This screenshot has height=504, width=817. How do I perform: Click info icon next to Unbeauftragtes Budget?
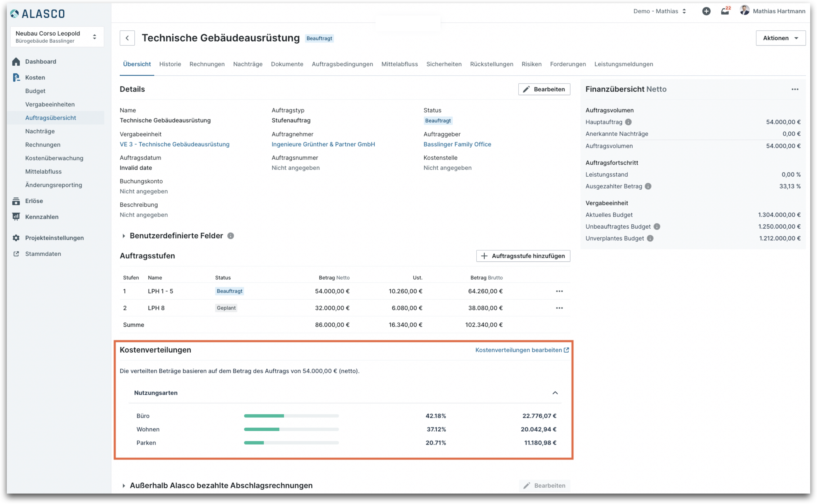[657, 227]
